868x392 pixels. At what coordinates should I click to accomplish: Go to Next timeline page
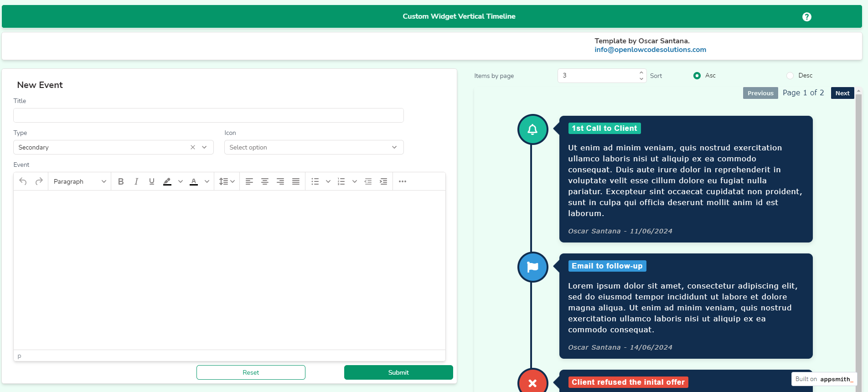(842, 93)
